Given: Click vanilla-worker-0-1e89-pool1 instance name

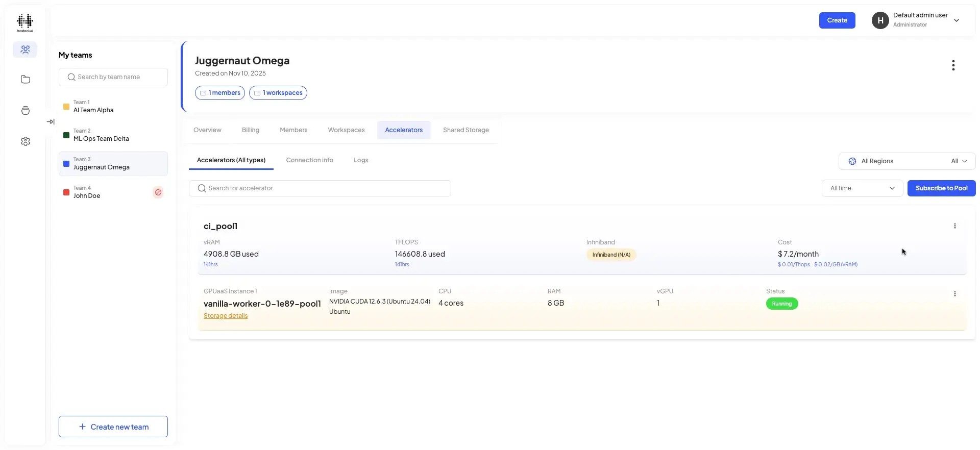Looking at the screenshot, I should (x=262, y=304).
